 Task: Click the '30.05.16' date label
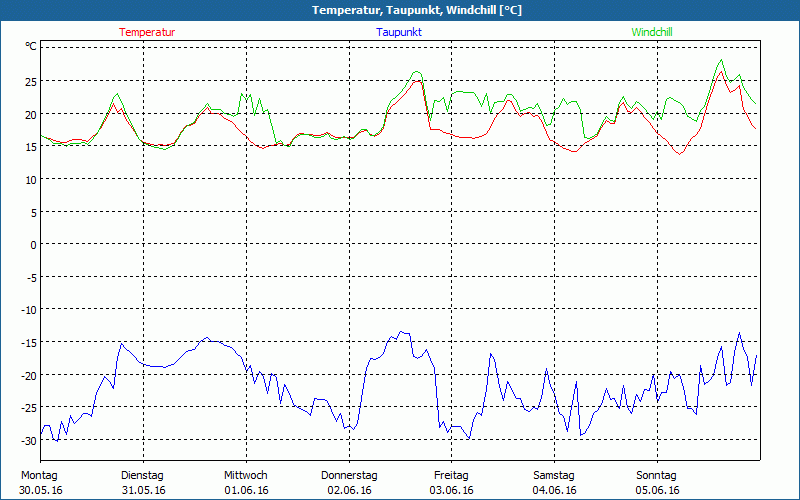41,490
